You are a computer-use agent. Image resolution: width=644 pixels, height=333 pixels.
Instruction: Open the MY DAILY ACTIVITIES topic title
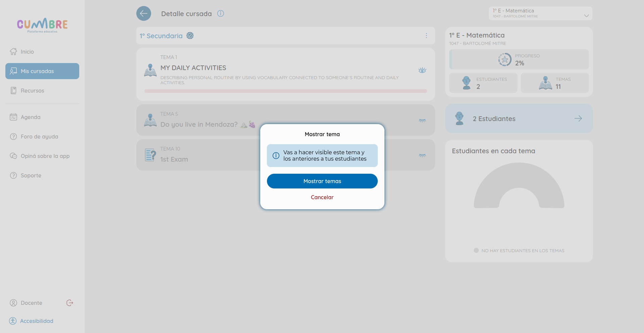pyautogui.click(x=193, y=68)
